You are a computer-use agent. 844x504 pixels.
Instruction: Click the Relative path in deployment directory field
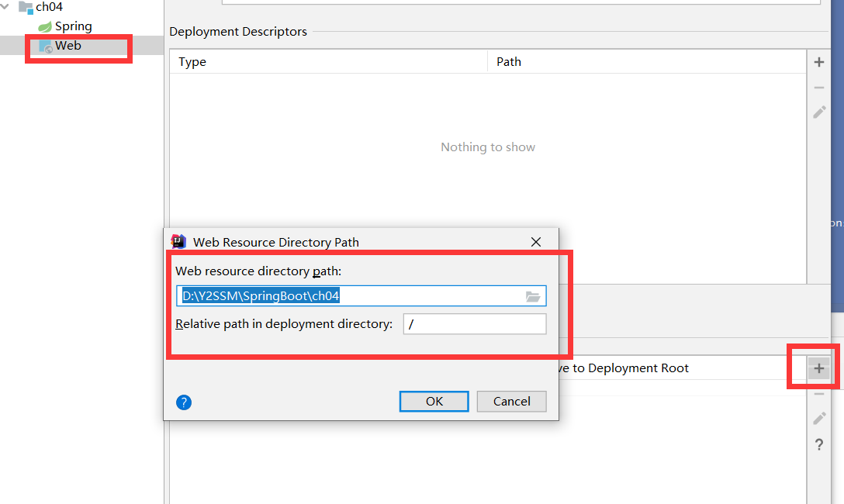pyautogui.click(x=475, y=324)
